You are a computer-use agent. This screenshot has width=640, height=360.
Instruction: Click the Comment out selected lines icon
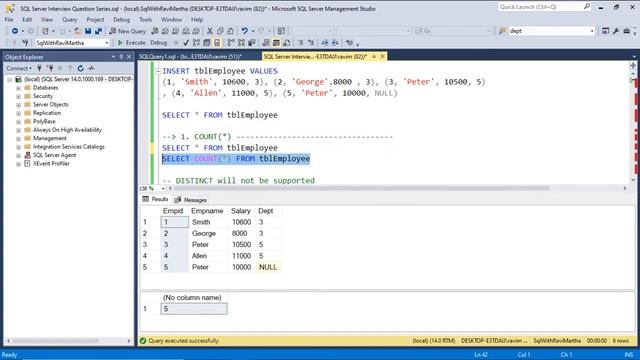tap(300, 42)
